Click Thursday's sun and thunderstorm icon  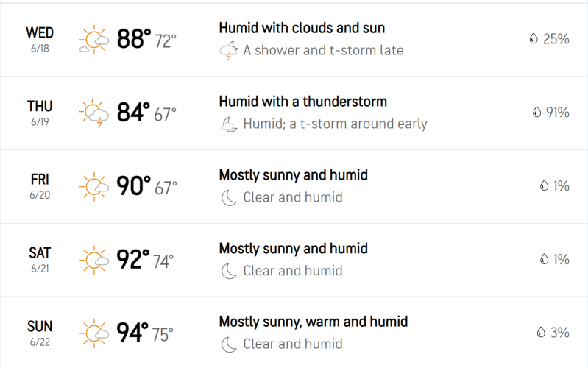click(93, 113)
